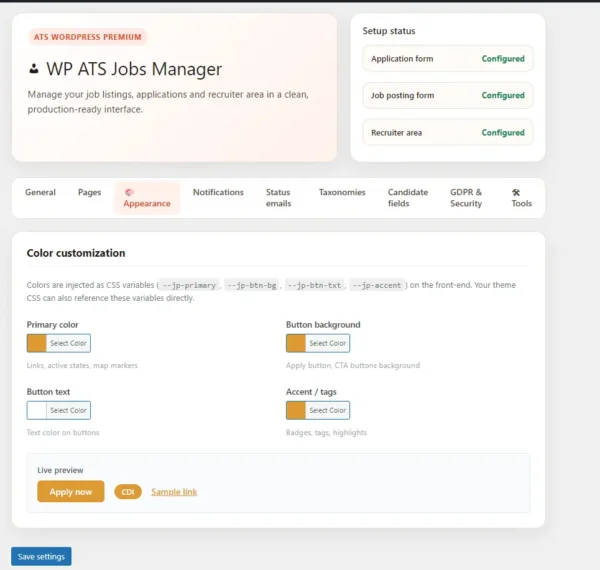Screen dimensions: 600x570
Task: Click Configured status next to Job posting form
Action: pyautogui.click(x=503, y=95)
